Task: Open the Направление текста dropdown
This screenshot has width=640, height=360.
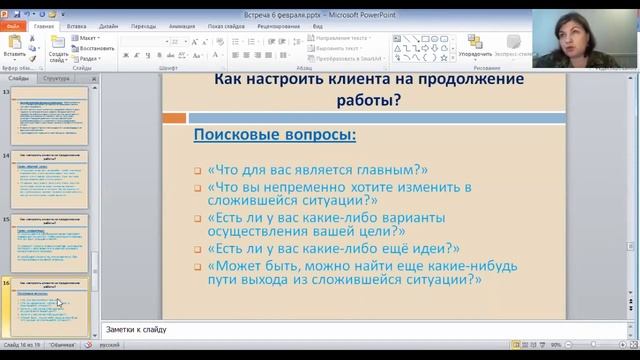Action: pos(339,38)
